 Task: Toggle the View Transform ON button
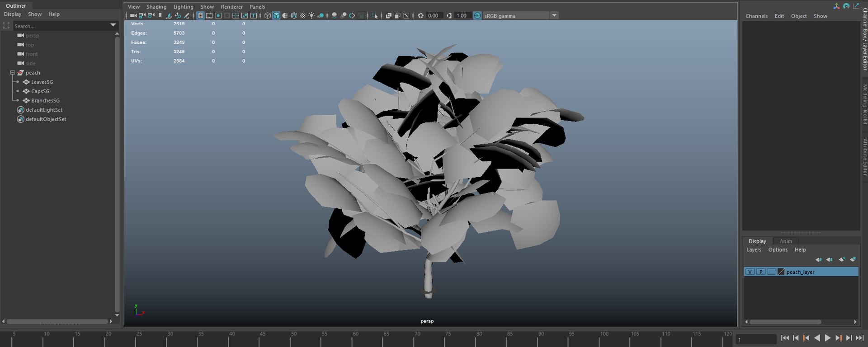[477, 15]
